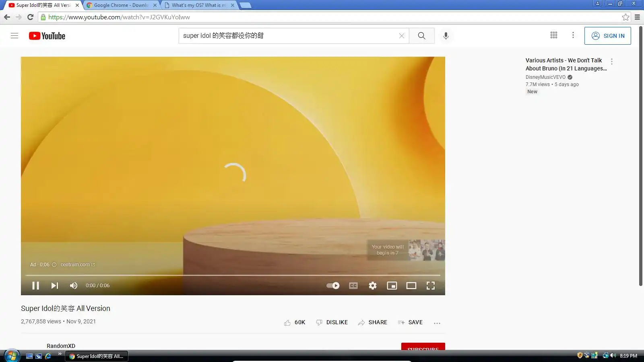The height and width of the screenshot is (362, 644).
Task: Save video to a playlist
Action: click(x=410, y=323)
